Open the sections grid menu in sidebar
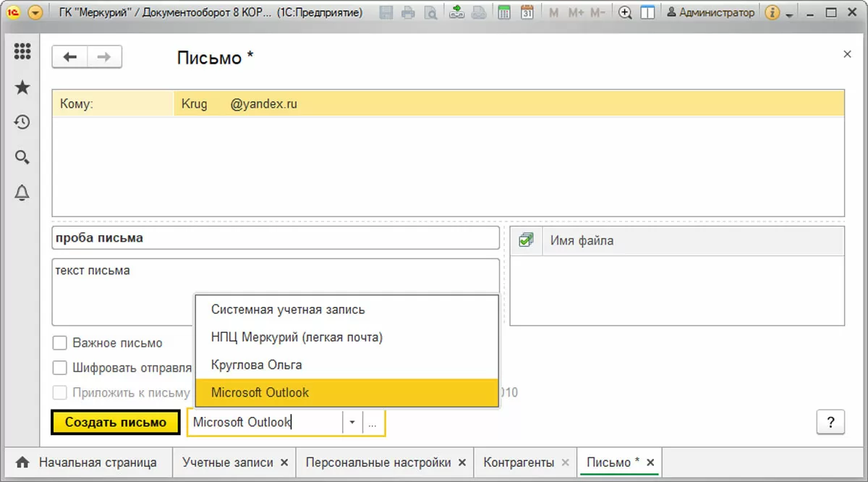 22,51
